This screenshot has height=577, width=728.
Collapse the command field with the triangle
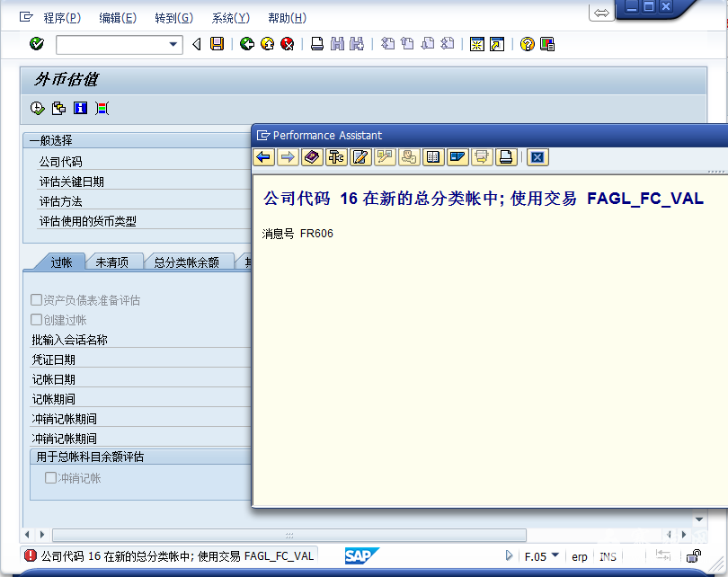pos(197,44)
